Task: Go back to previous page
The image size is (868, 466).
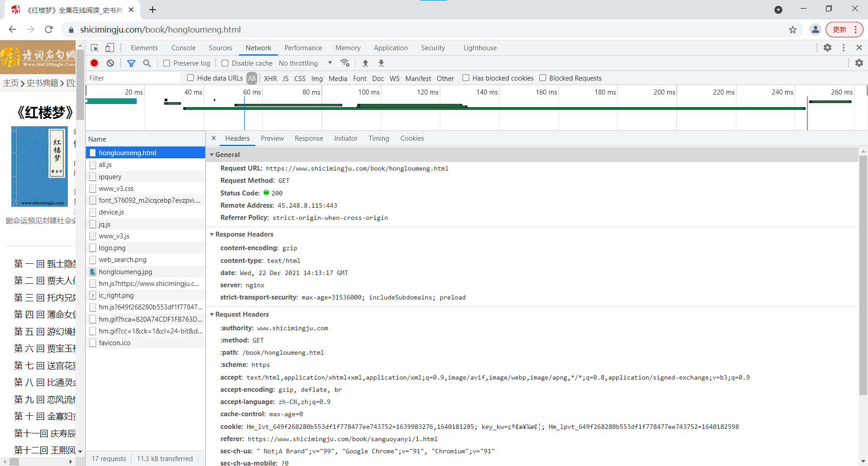Action: [x=12, y=29]
